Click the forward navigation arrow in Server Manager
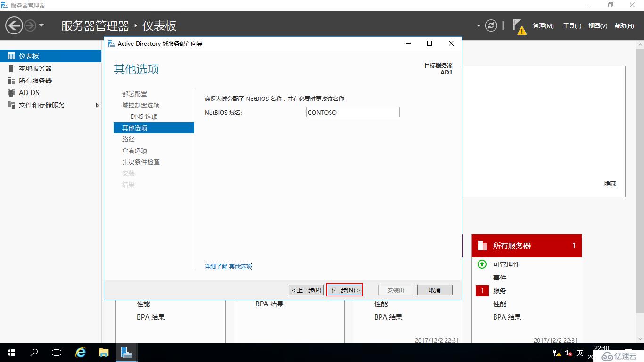Image resolution: width=644 pixels, height=362 pixels. click(x=30, y=25)
